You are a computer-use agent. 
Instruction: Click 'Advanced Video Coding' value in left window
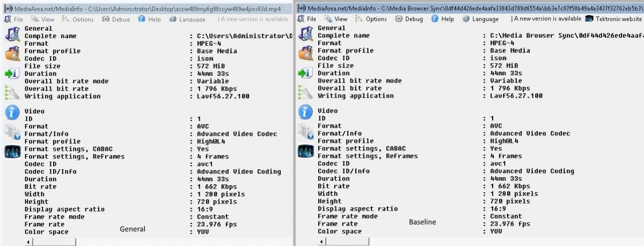(239, 171)
